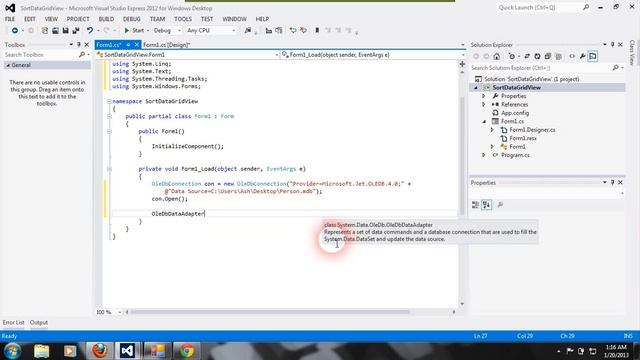Click the New Project toolbar icon
The image size is (640, 360).
coord(44,31)
